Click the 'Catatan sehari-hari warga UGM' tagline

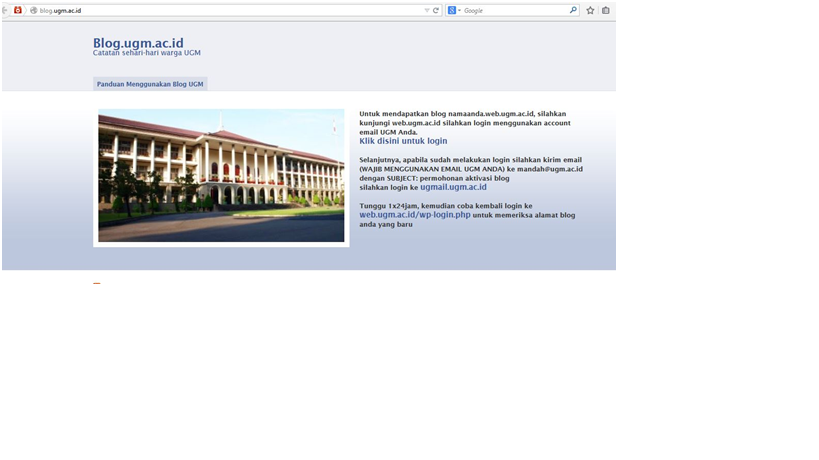146,53
